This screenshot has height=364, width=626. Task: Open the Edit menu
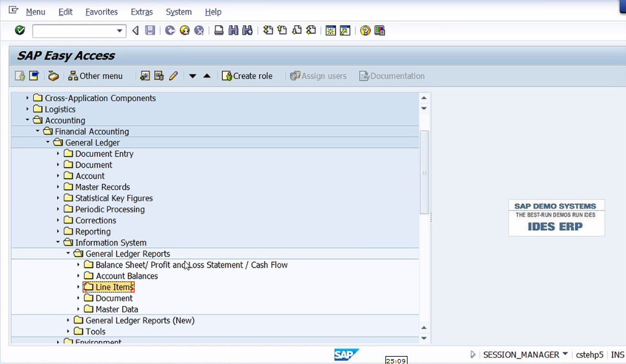pyautogui.click(x=66, y=12)
